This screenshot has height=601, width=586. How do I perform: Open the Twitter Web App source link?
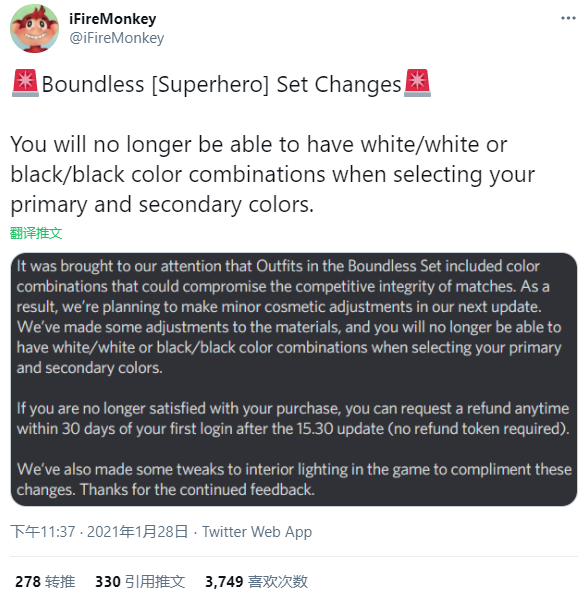pyautogui.click(x=257, y=531)
